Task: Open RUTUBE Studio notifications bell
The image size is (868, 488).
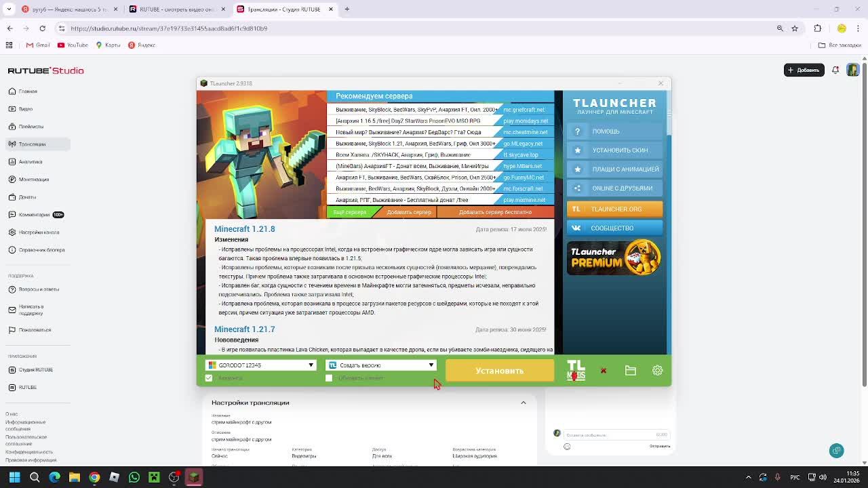Action: pos(835,70)
